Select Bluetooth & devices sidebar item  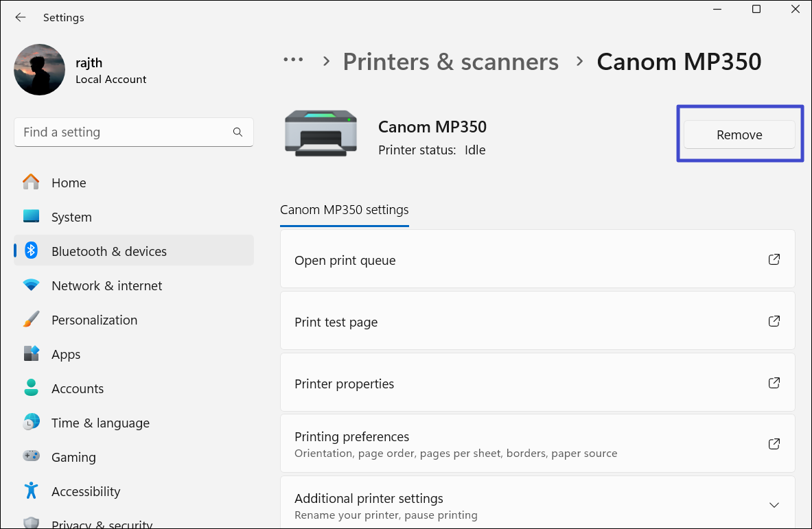[108, 252]
